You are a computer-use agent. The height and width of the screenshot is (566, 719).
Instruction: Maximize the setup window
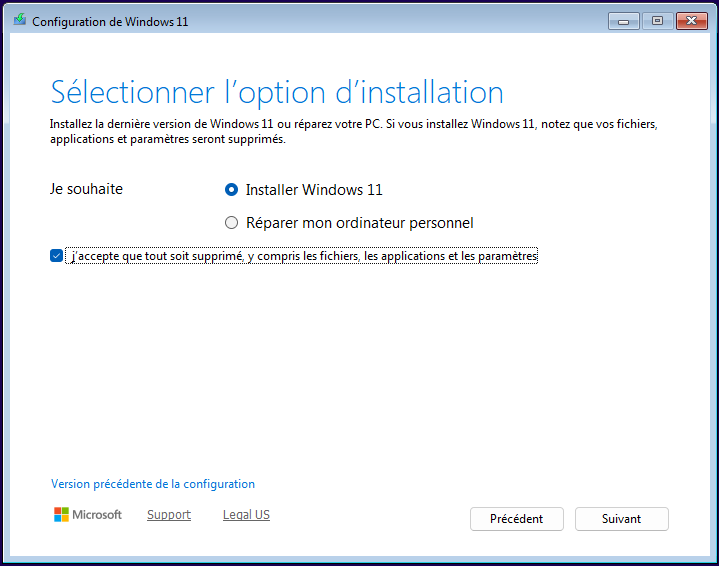(x=657, y=20)
